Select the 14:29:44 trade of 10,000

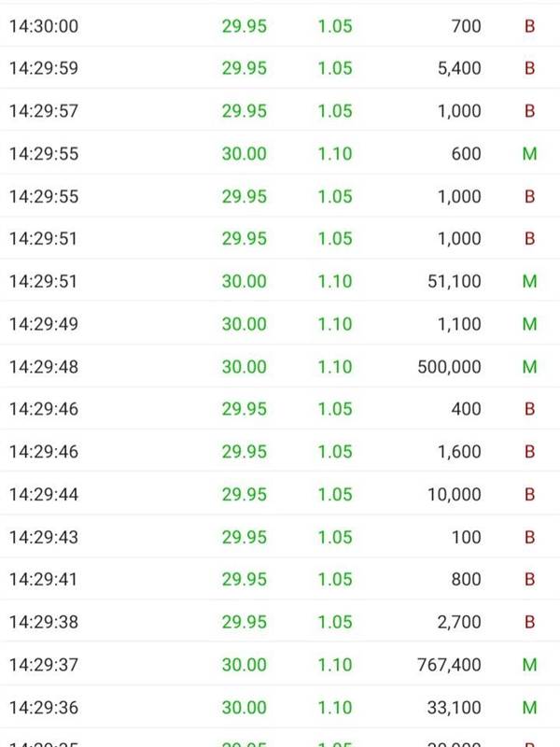(280, 494)
